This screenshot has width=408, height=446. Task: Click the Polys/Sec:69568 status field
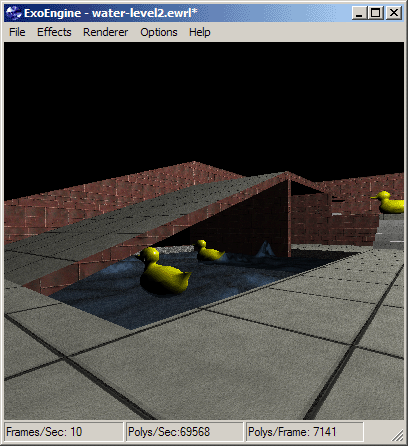point(184,432)
